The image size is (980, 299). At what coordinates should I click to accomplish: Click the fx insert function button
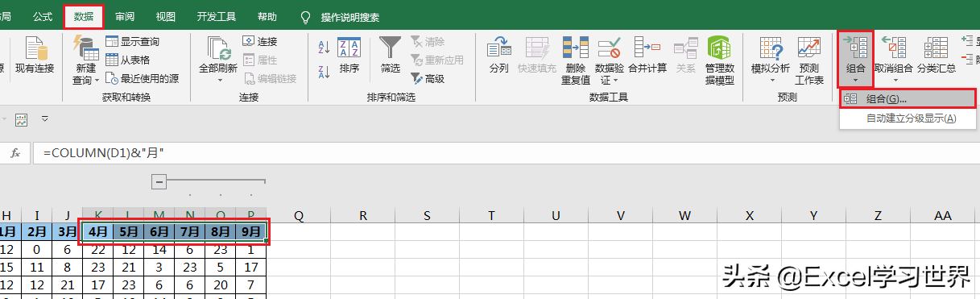click(14, 152)
